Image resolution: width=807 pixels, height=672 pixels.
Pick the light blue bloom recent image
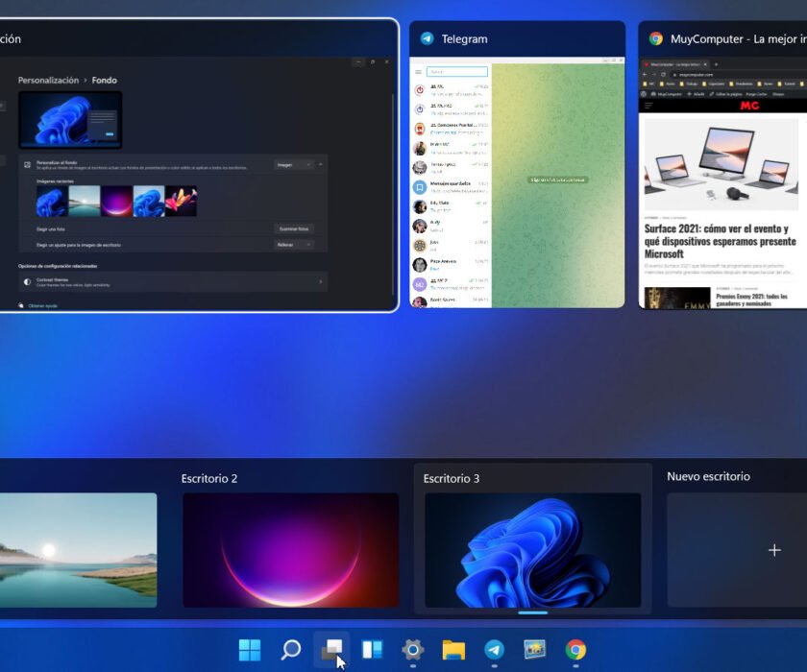[149, 201]
